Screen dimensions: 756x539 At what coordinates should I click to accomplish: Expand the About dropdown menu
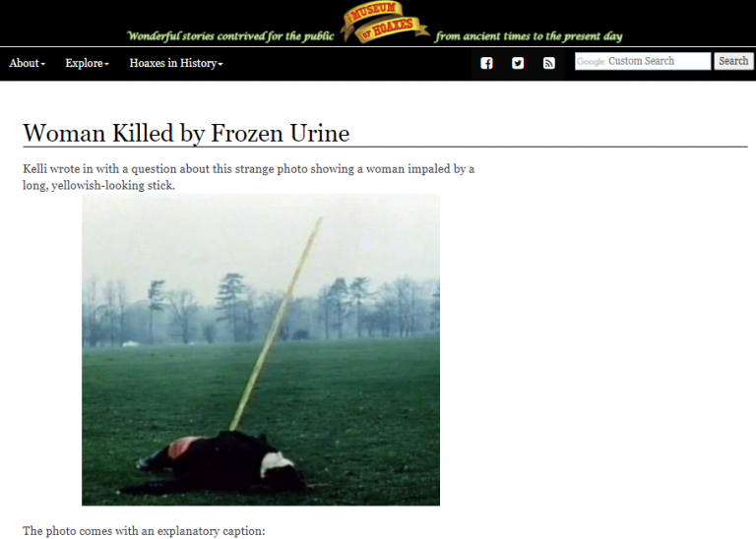(x=27, y=63)
